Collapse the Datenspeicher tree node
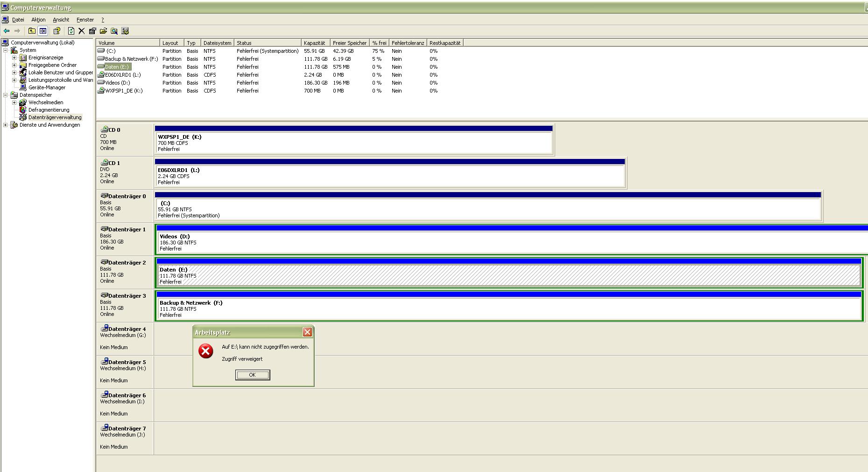The height and width of the screenshot is (472, 868). (6, 95)
